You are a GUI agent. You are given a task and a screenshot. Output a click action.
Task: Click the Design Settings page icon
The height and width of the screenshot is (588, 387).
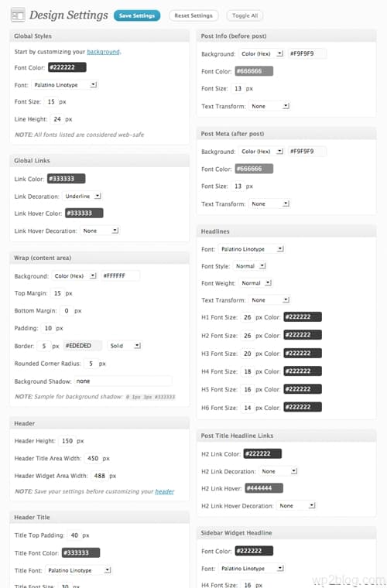click(18, 15)
